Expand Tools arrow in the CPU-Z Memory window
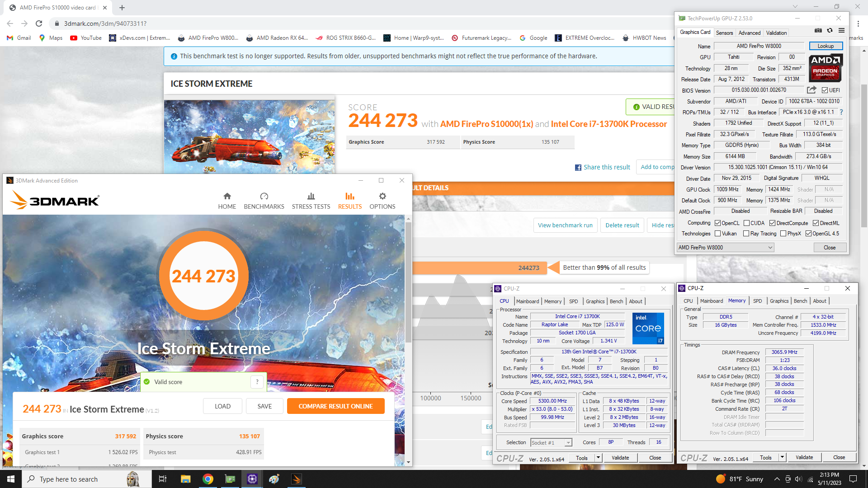Viewport: 868px width, 488px height. point(782,457)
